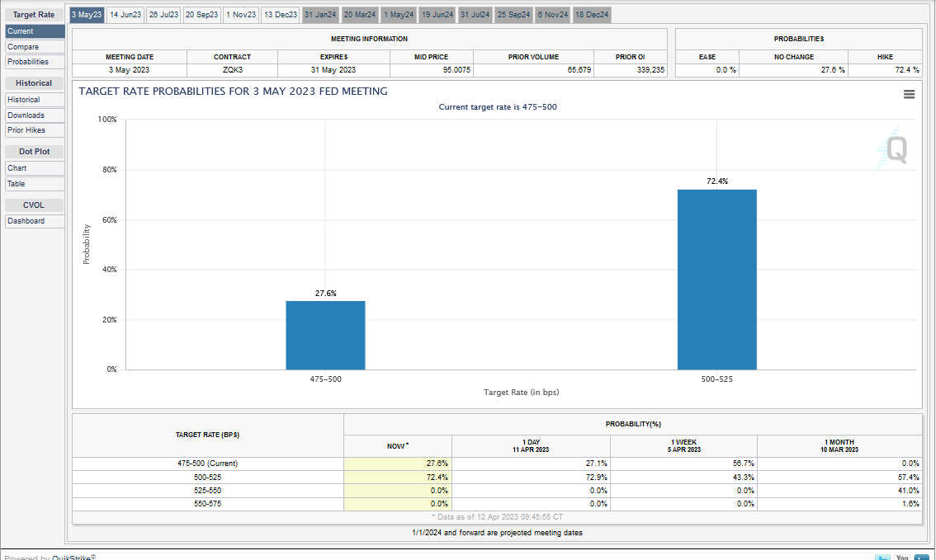The width and height of the screenshot is (936, 560).
Task: Click the HIKE probability value '72.4 %'
Action: (907, 70)
